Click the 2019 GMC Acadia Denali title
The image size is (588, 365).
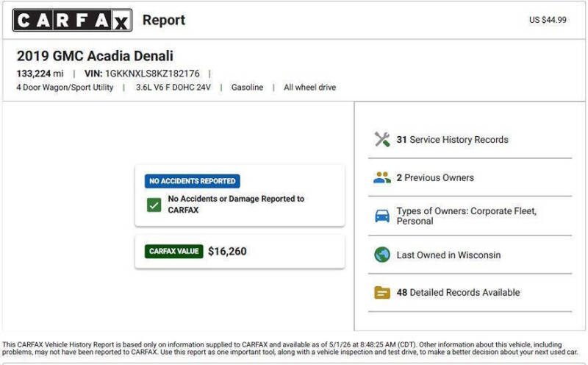tap(95, 56)
